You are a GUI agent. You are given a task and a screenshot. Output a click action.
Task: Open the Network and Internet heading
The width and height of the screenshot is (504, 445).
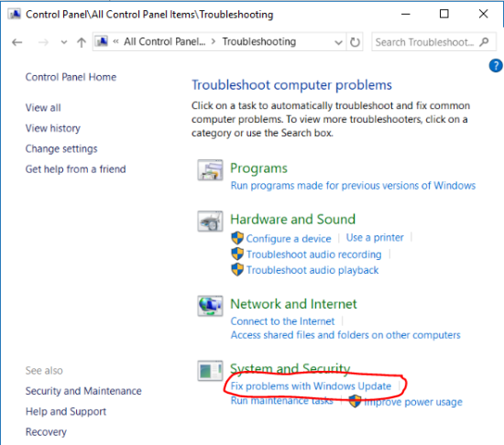(x=293, y=304)
